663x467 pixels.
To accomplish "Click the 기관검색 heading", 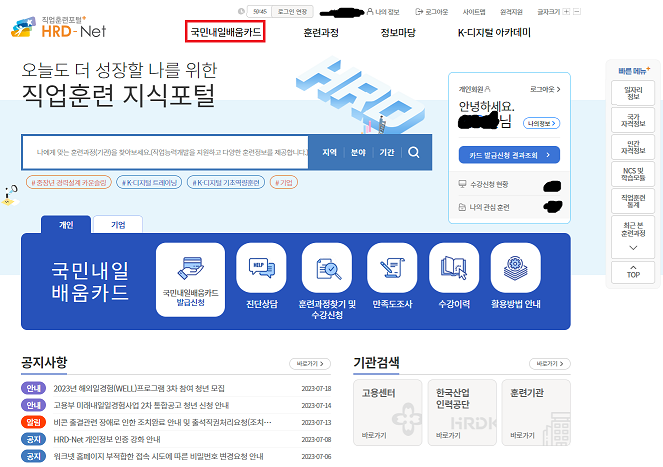I will point(376,363).
